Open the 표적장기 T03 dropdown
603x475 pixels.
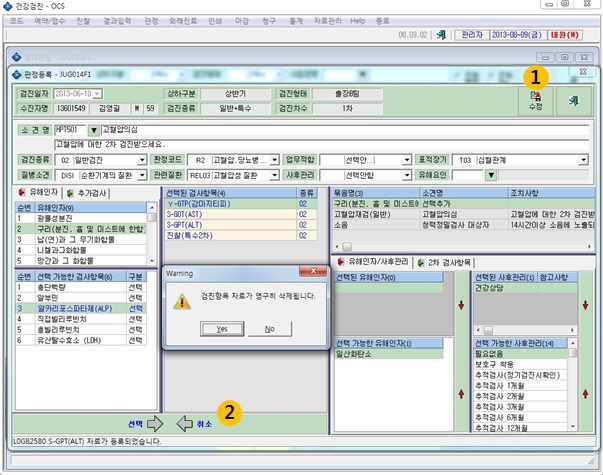(x=583, y=160)
